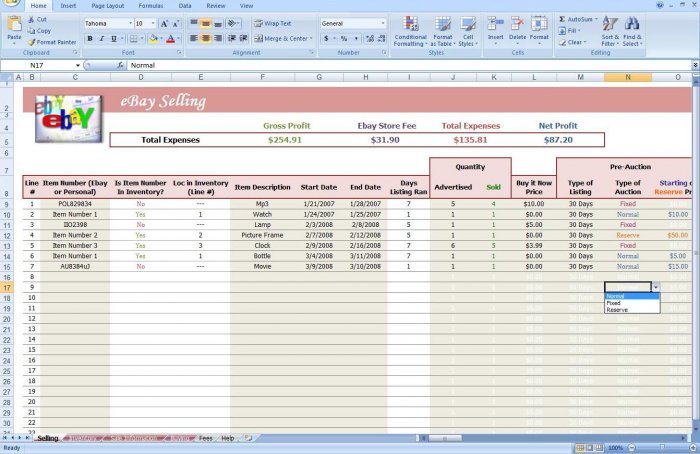Activate the Format Painter brush
Viewport: 700px width, 454px height.
tap(31, 42)
